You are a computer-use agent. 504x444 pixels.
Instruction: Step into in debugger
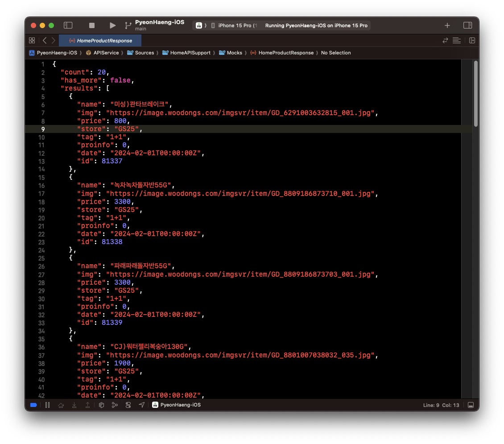coord(74,405)
